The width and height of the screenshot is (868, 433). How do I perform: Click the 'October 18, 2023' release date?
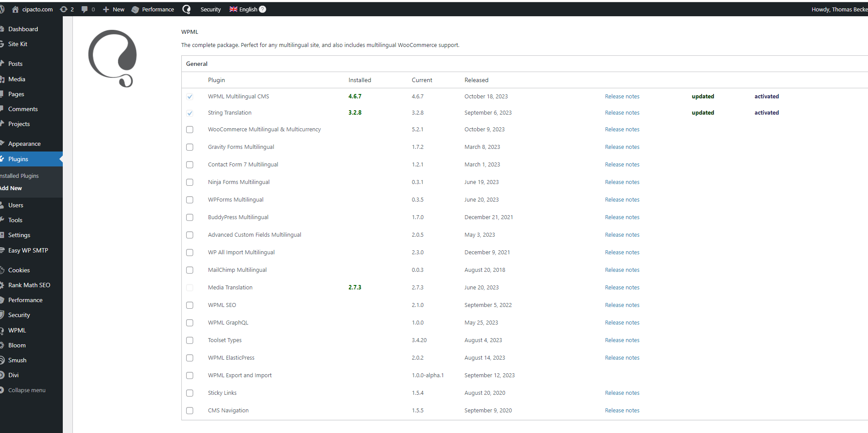click(x=486, y=97)
